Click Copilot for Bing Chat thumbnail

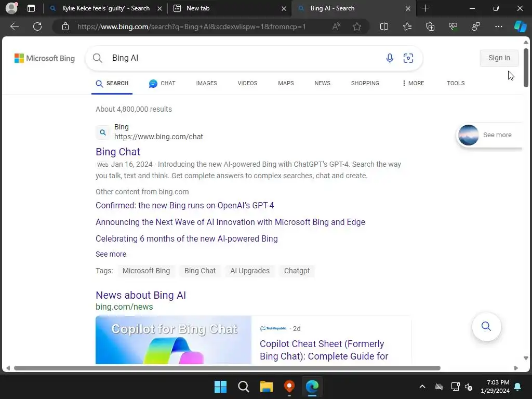coord(174,340)
